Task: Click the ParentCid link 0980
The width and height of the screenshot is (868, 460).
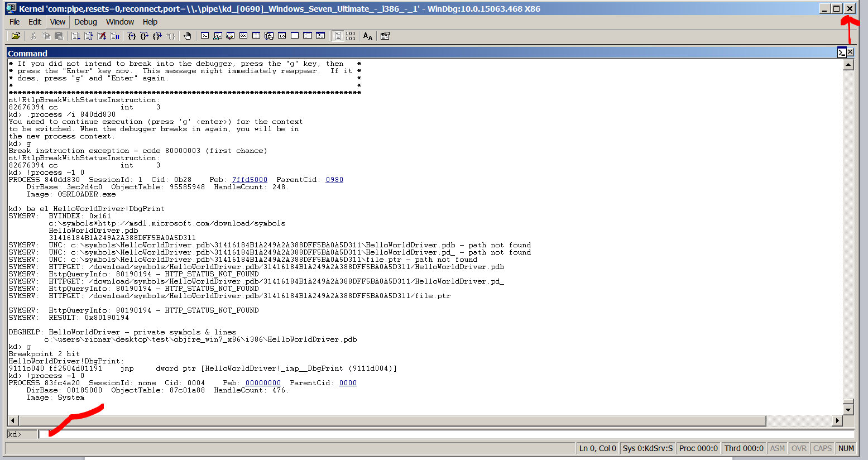Action: pos(334,180)
